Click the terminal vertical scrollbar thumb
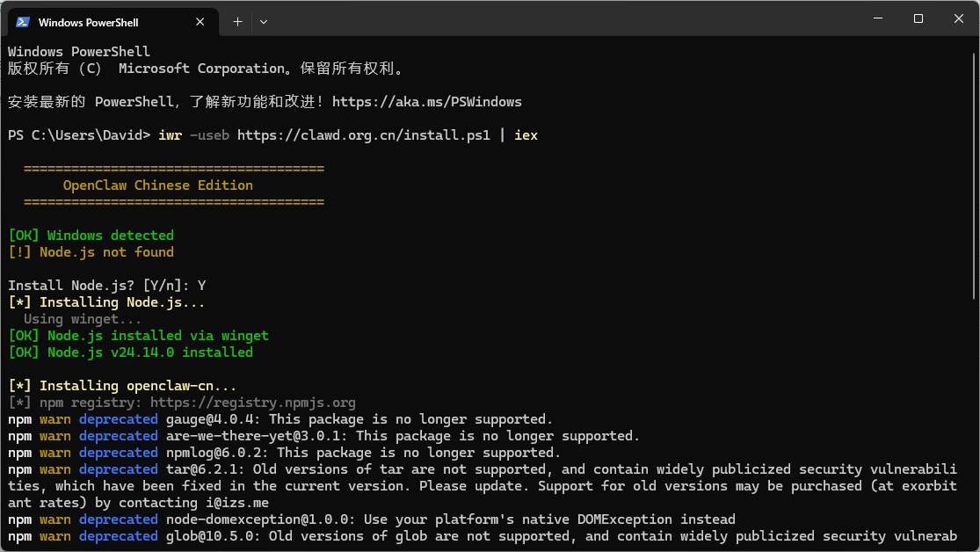Screen dimensions: 980x552 click(x=974, y=176)
